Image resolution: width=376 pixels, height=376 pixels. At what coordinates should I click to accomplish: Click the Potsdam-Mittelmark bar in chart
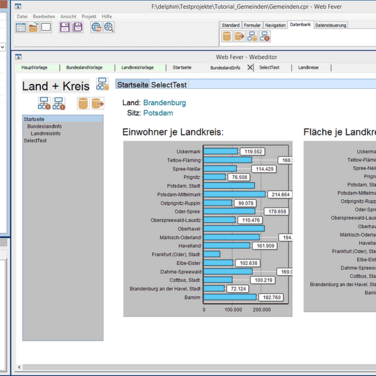[x=235, y=194]
